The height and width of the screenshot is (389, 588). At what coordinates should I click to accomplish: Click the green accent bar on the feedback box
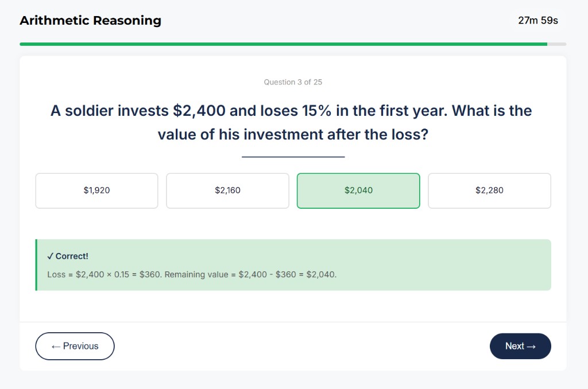37,264
